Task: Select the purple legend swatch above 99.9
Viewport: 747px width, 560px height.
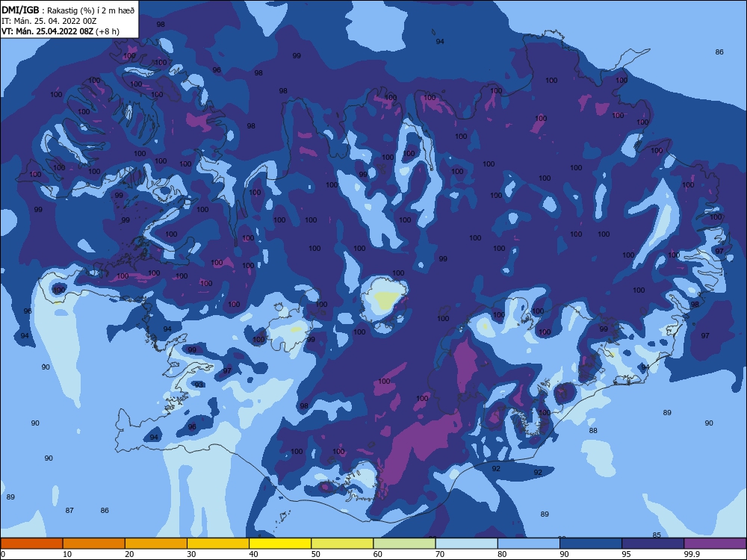Action: point(715,544)
